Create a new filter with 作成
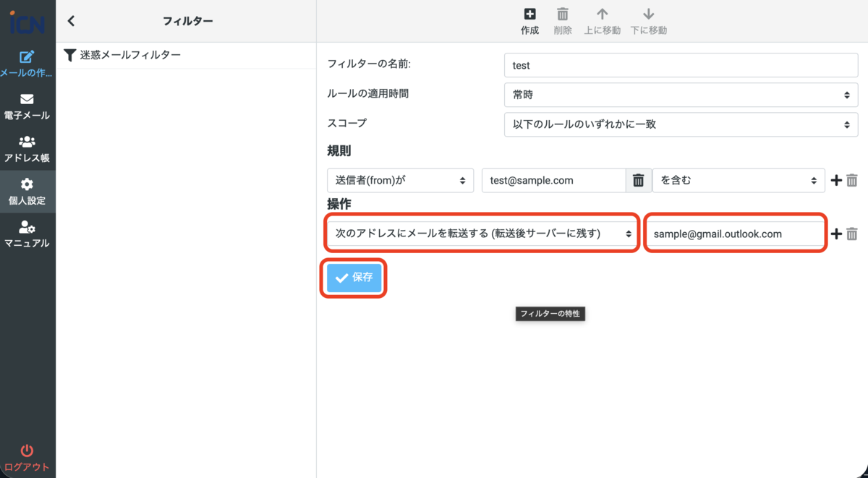 pos(529,20)
